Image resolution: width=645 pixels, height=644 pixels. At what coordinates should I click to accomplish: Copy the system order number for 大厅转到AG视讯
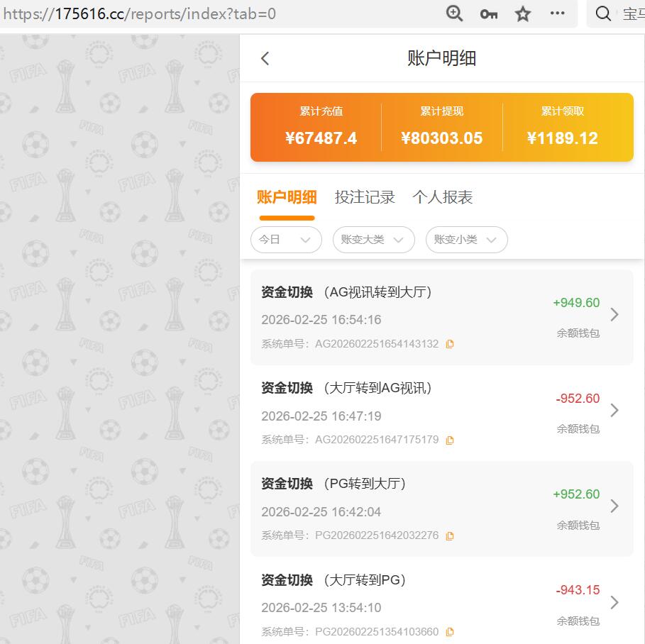pyautogui.click(x=450, y=440)
